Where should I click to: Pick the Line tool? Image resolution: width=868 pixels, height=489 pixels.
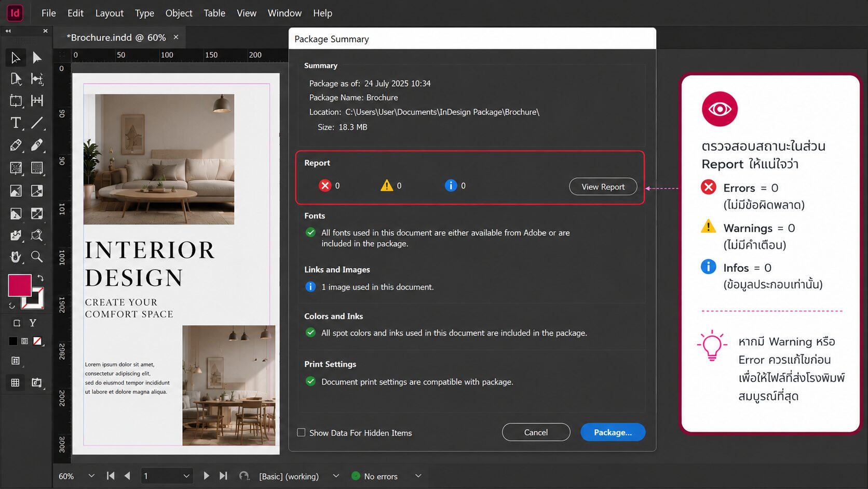37,123
